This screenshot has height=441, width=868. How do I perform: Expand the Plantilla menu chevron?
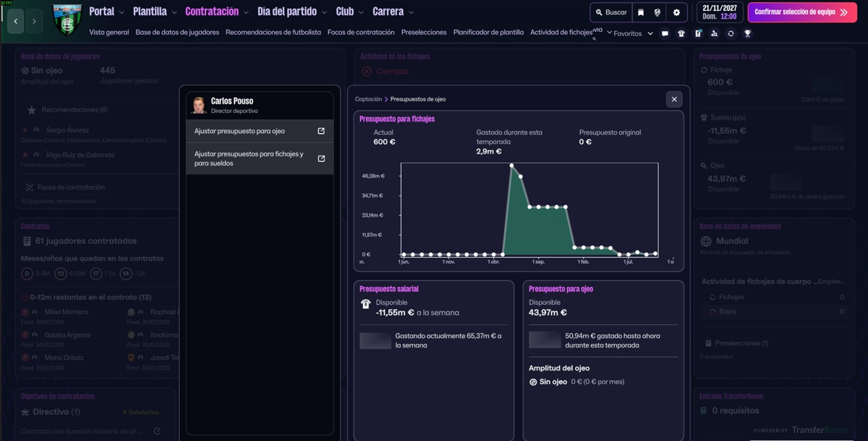coord(174,12)
